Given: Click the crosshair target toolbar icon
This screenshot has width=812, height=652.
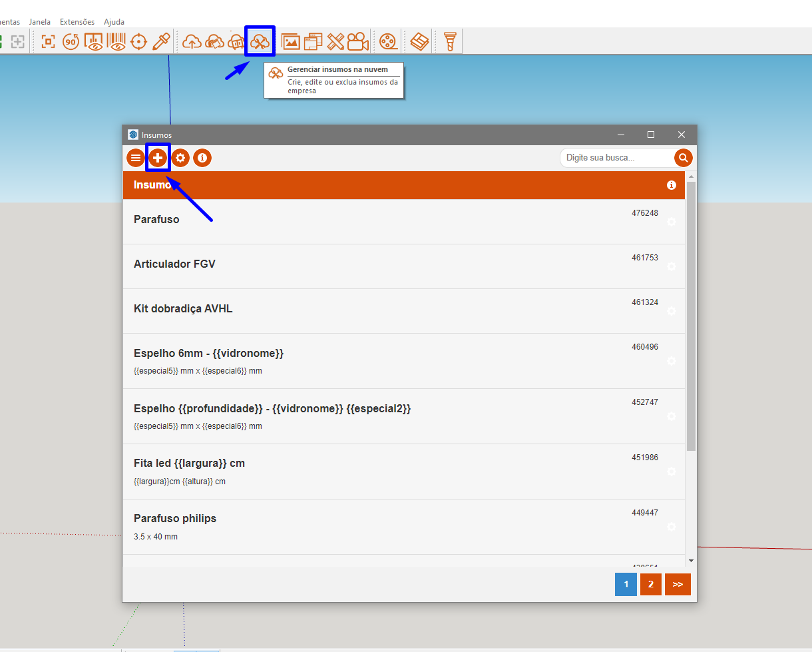Looking at the screenshot, I should click(138, 42).
